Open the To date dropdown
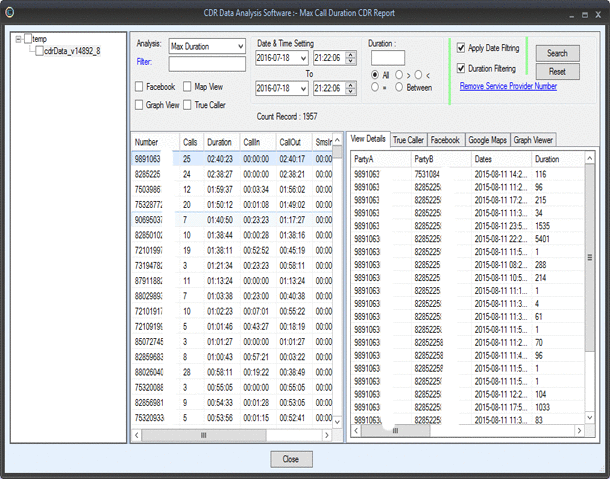The image size is (610, 479). [x=303, y=88]
